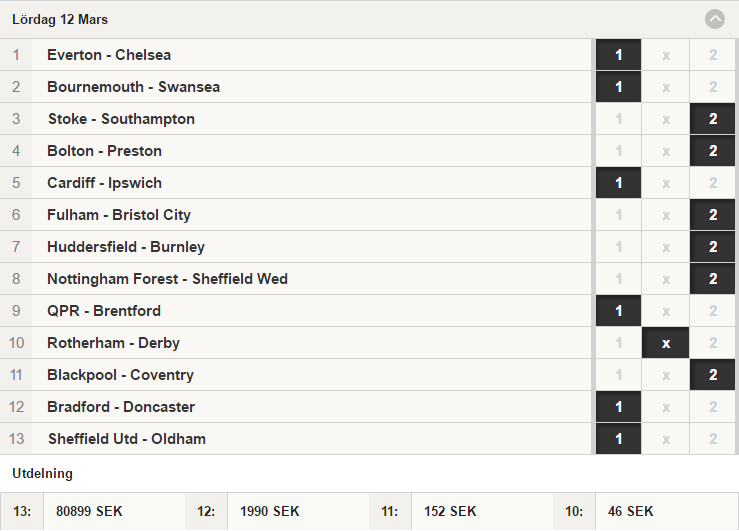Toggle x for Rotherham - Derby

coord(665,343)
